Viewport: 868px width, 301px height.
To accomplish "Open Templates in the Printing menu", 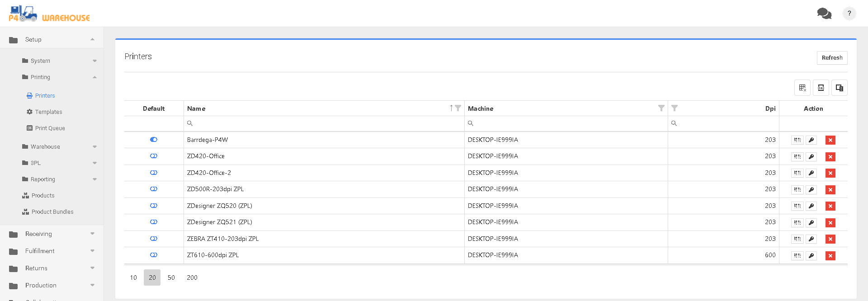I will coord(48,112).
